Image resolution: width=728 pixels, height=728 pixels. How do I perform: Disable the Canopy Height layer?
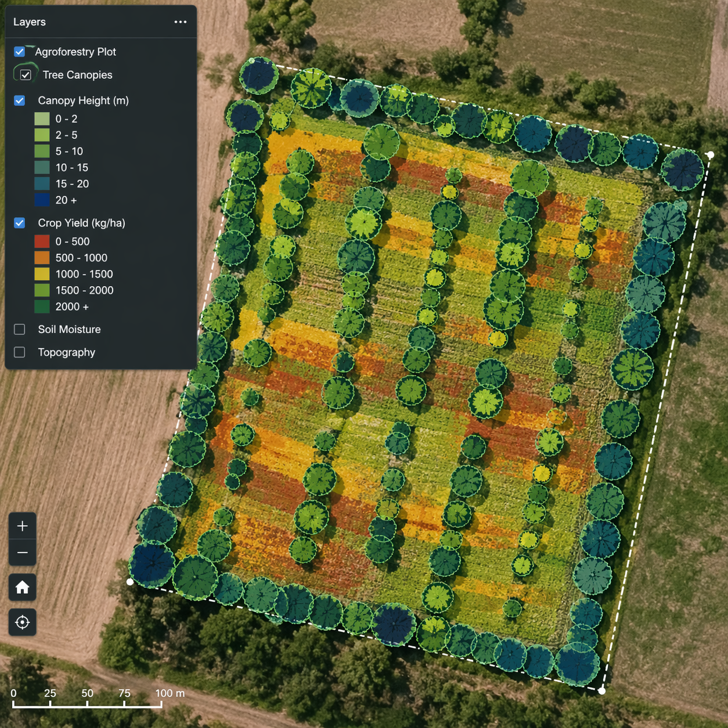(20, 100)
